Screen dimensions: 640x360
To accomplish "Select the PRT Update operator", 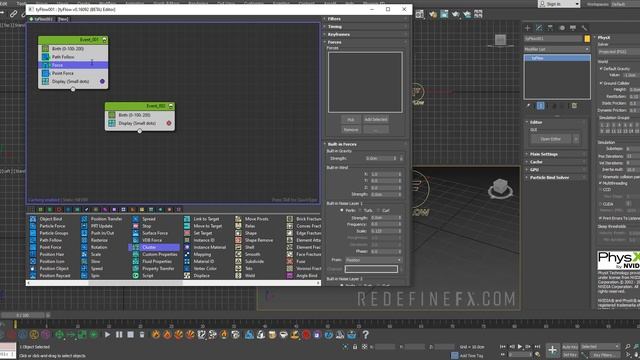I will (x=97, y=226).
